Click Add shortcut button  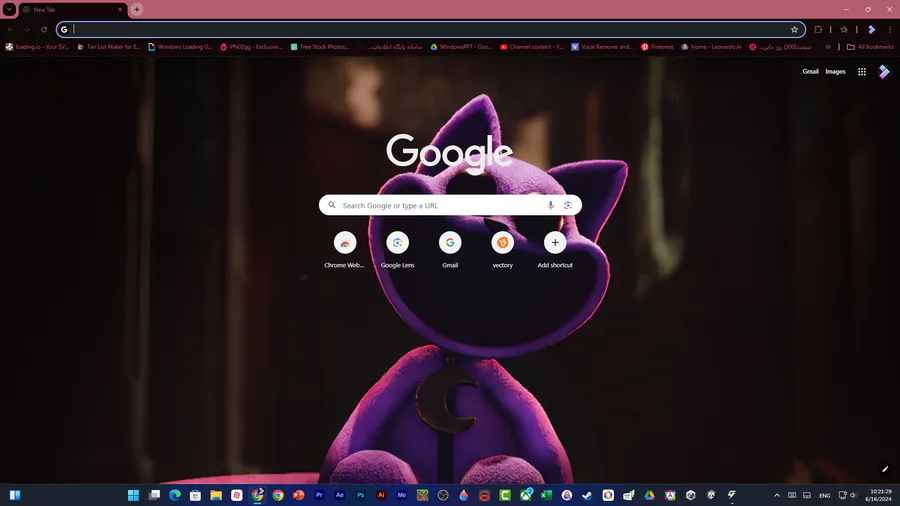tap(555, 250)
